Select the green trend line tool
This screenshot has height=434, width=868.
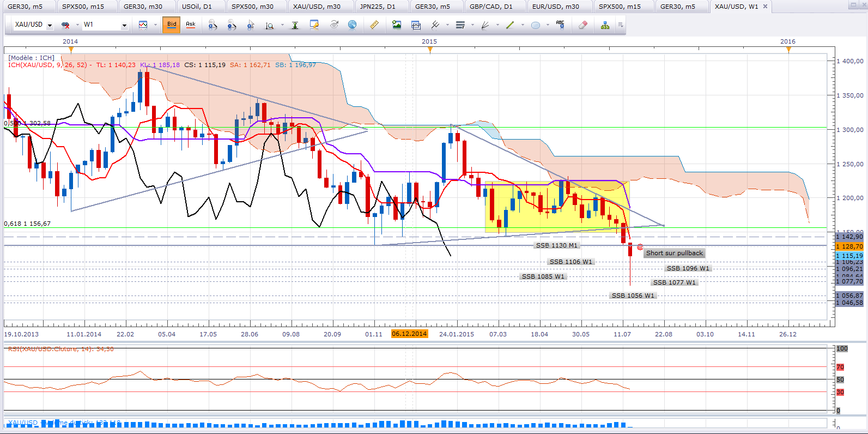click(510, 25)
